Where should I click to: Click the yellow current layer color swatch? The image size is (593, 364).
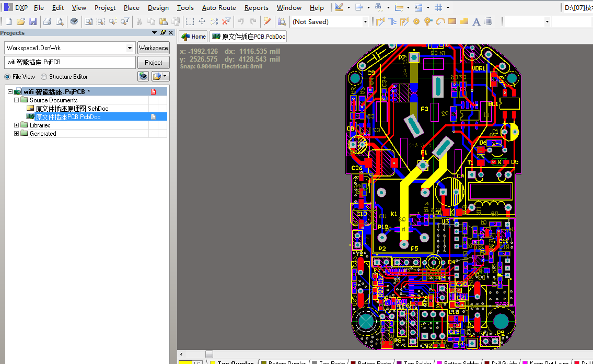click(x=185, y=362)
